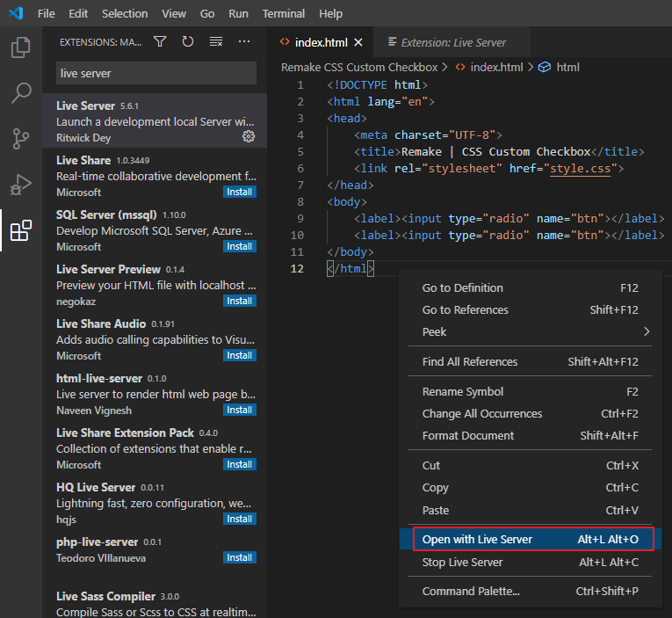
Task: Click the extensions search field
Action: (156, 73)
